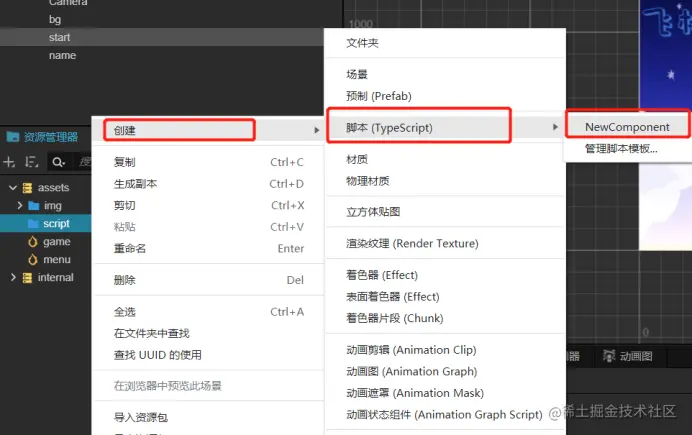
Task: Open the 创建 submenu arrow
Action: 316,130
